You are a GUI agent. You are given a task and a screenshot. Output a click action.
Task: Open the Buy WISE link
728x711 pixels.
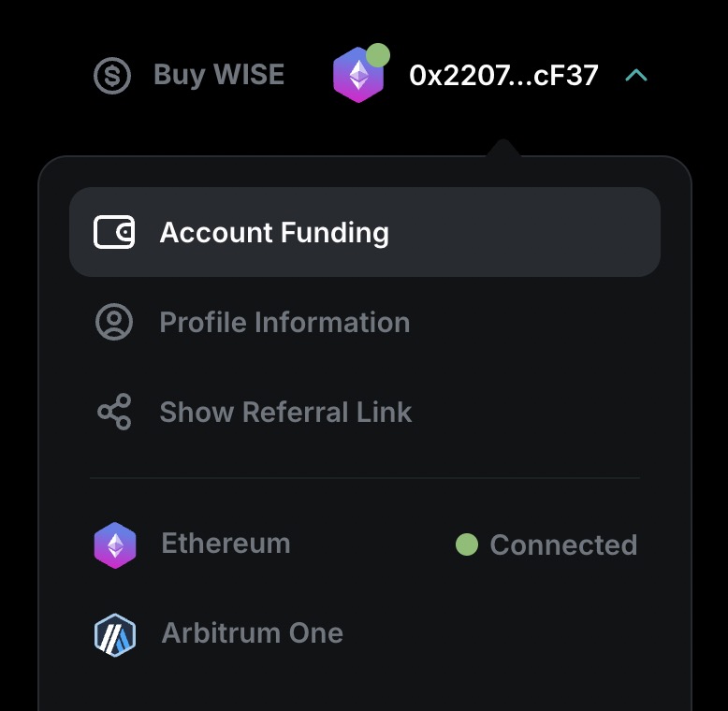(x=218, y=75)
